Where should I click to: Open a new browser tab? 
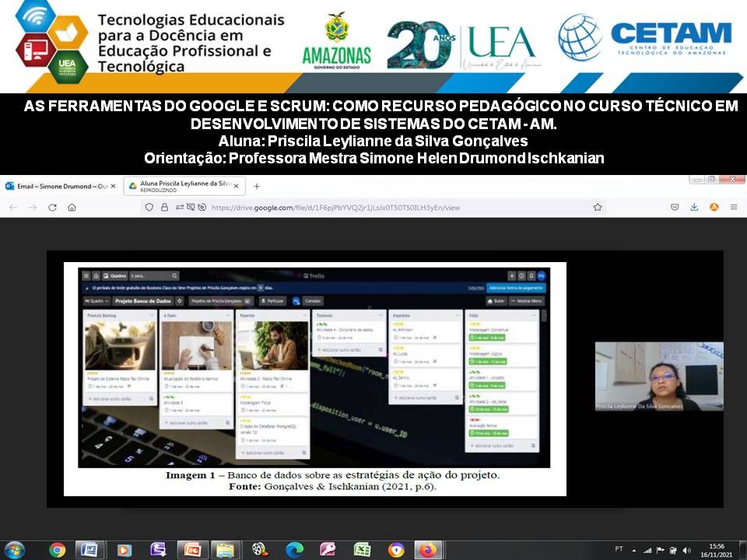[257, 186]
